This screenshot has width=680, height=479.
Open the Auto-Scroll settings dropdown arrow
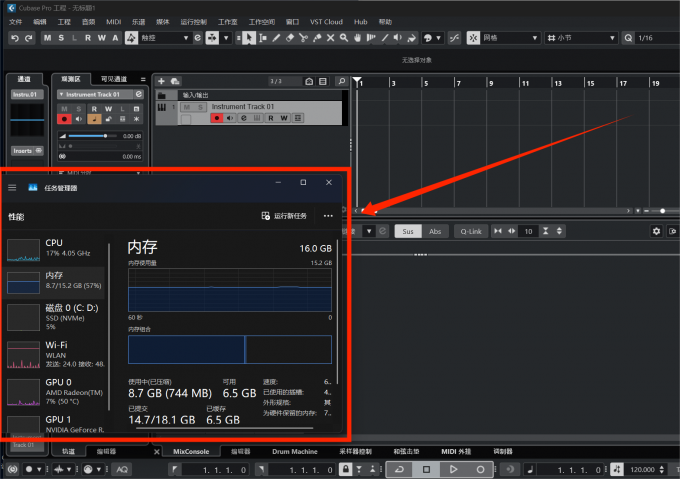226,38
